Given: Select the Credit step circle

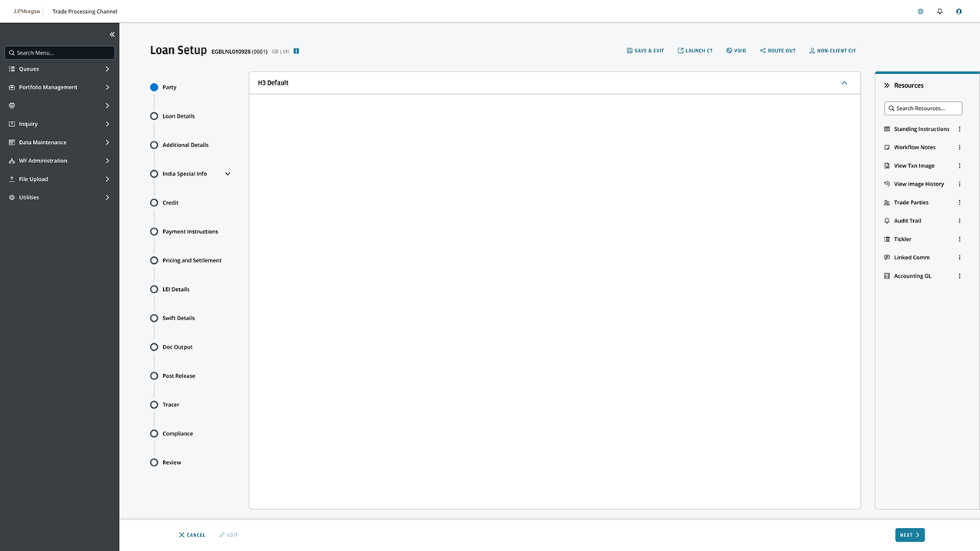Looking at the screenshot, I should (154, 203).
